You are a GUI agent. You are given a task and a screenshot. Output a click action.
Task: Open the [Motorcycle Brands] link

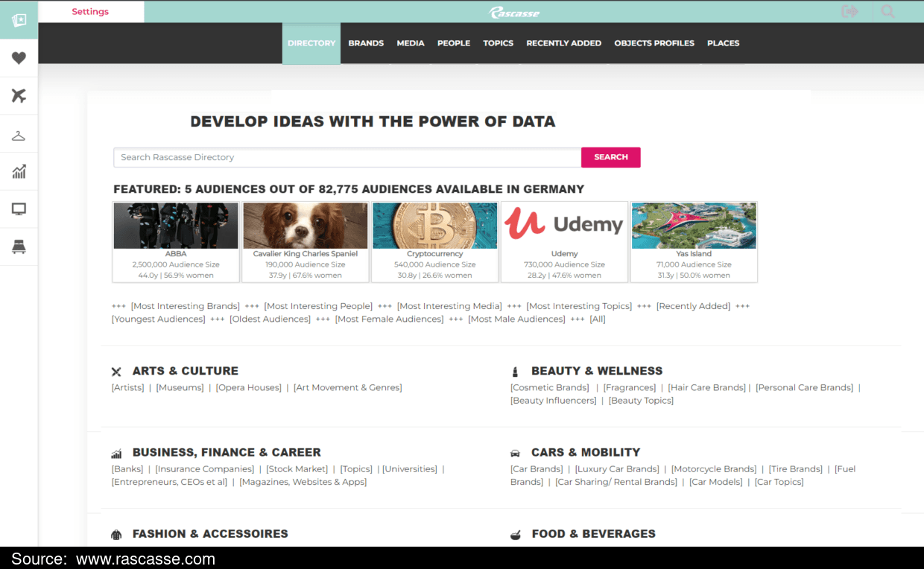714,468
